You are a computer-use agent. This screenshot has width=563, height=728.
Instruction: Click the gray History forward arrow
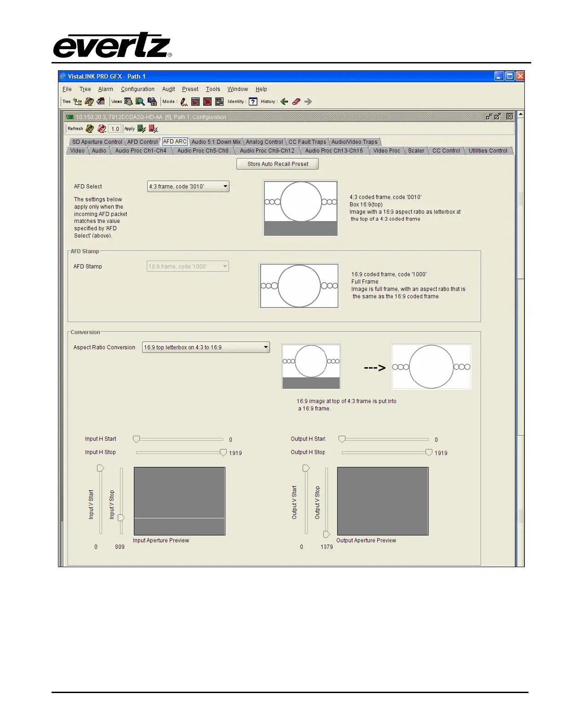(x=308, y=102)
